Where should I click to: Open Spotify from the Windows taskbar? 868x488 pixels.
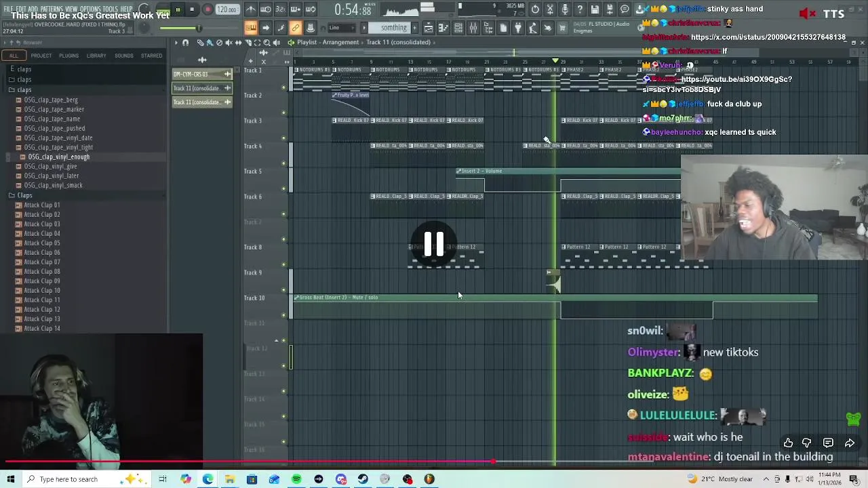tap(296, 479)
